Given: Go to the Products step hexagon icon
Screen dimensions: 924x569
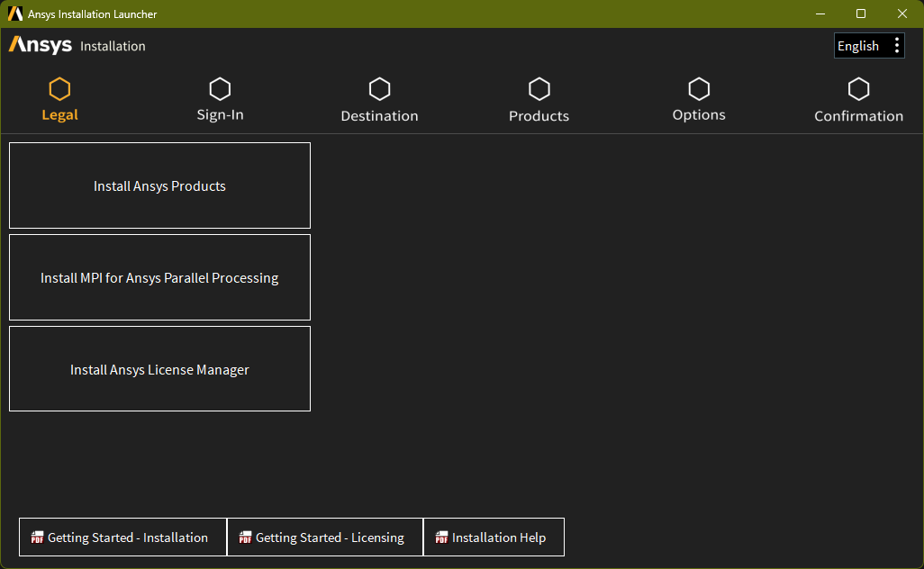Looking at the screenshot, I should point(539,89).
